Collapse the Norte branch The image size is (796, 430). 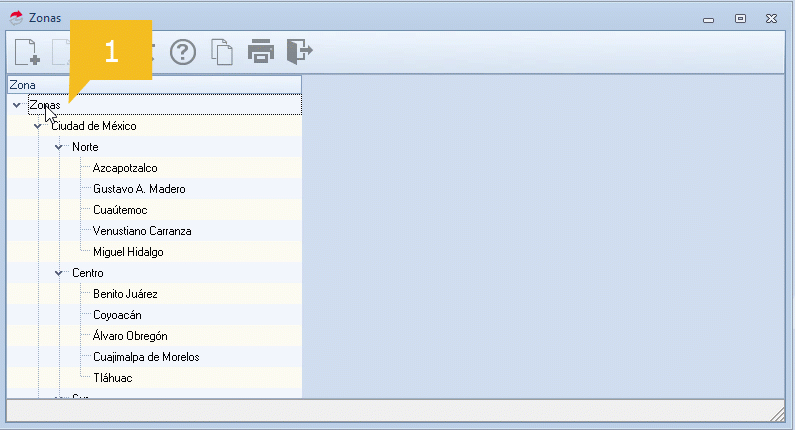(59, 147)
